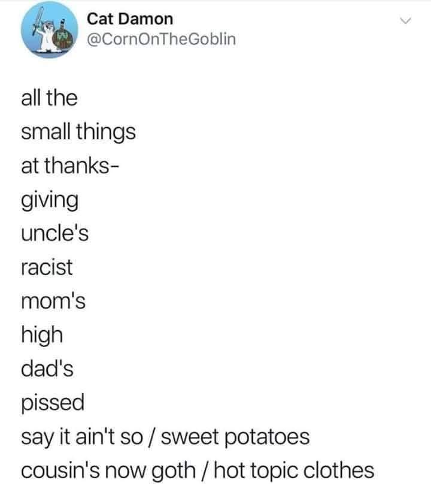
Task: Click Cat Damon's profile avatar
Action: coord(50,29)
